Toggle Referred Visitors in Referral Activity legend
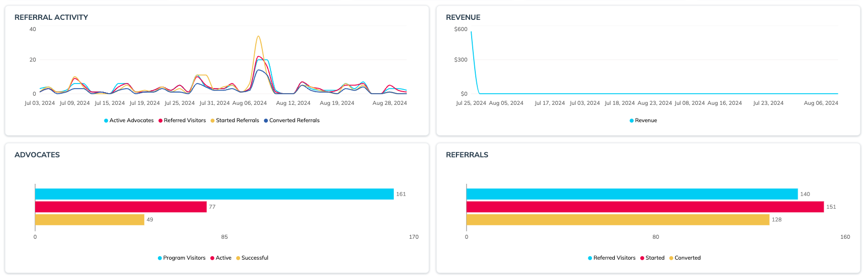The image size is (868, 279). pos(182,121)
